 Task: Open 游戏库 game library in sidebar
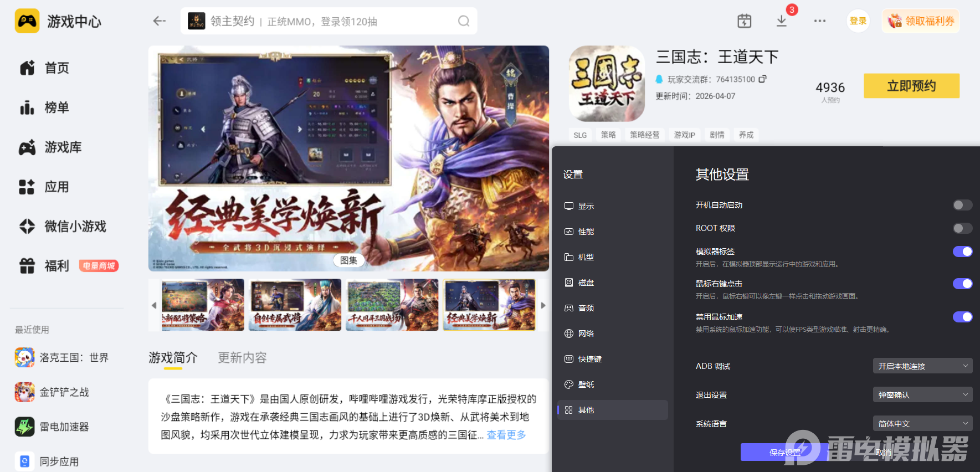[x=50, y=147]
